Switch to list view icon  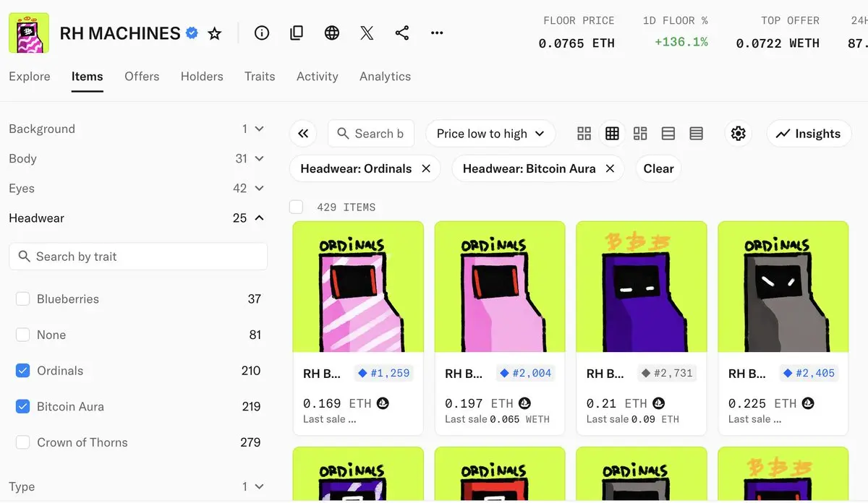pos(668,134)
